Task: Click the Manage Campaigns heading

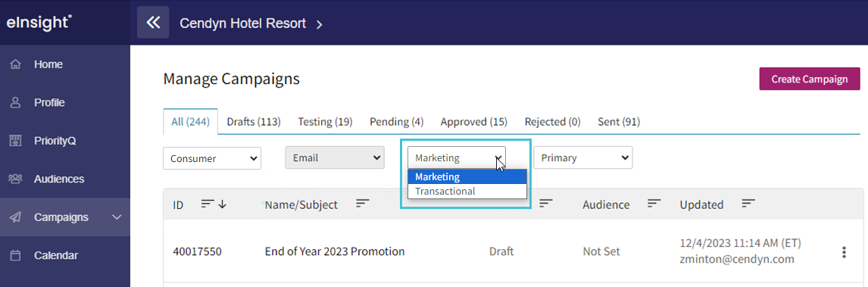Action: click(232, 79)
